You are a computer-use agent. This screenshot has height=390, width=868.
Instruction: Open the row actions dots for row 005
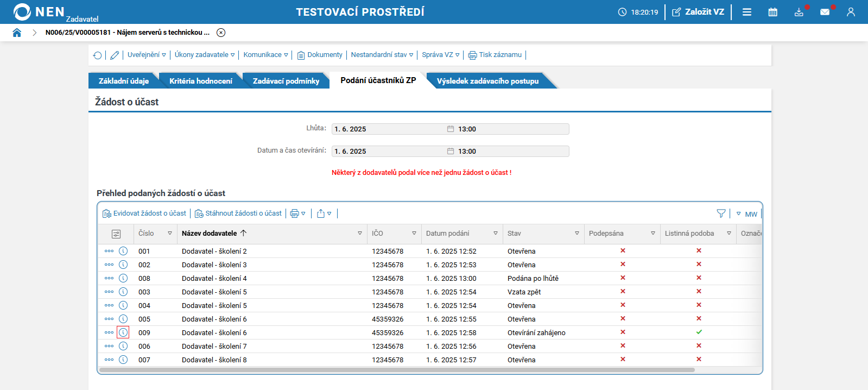coord(109,319)
